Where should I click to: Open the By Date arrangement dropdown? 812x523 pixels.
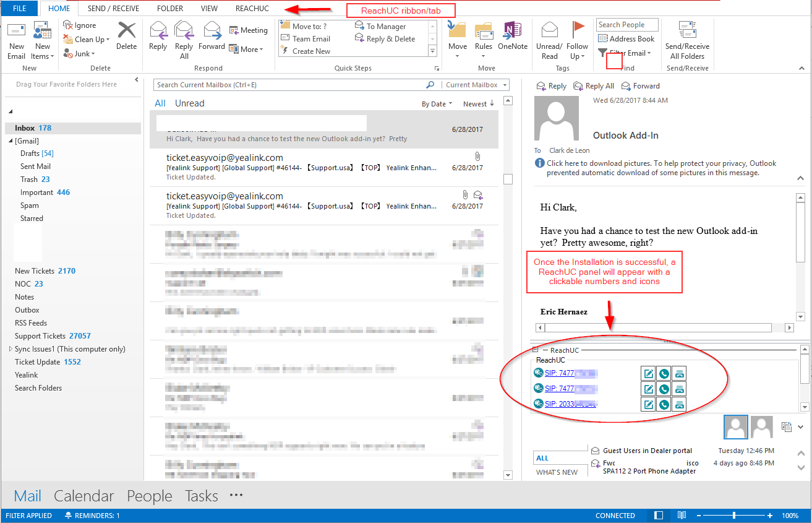(x=437, y=104)
